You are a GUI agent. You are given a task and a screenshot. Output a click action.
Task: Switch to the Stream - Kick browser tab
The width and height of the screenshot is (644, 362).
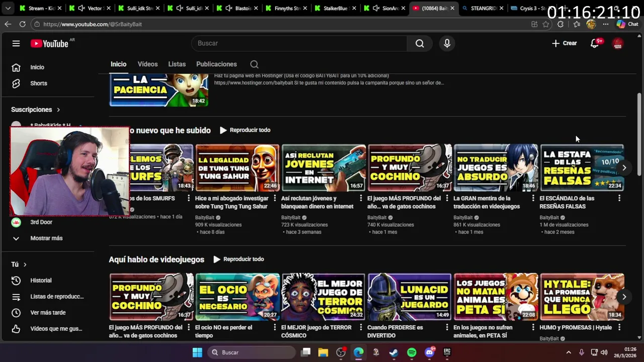tap(39, 9)
